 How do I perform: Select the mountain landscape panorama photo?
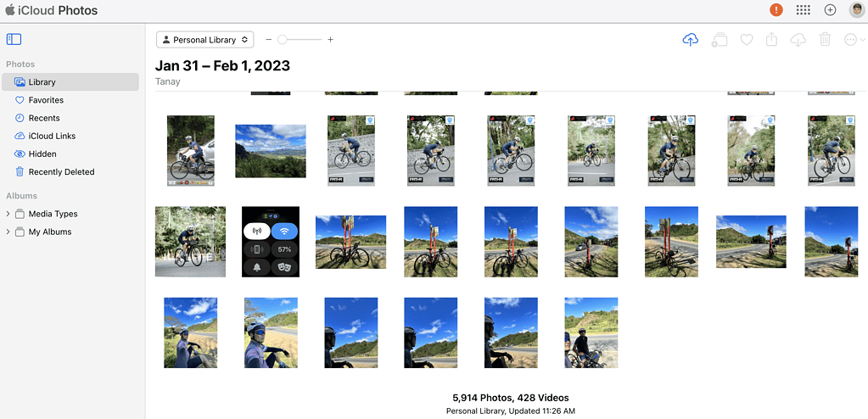(x=271, y=151)
